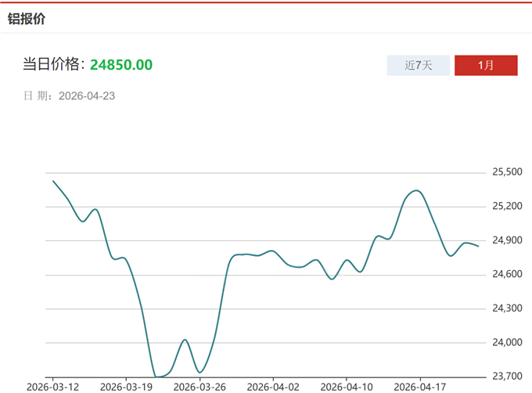The height and width of the screenshot is (393, 532).
Task: Select x-axis date 2026-04-02
Action: tap(273, 386)
